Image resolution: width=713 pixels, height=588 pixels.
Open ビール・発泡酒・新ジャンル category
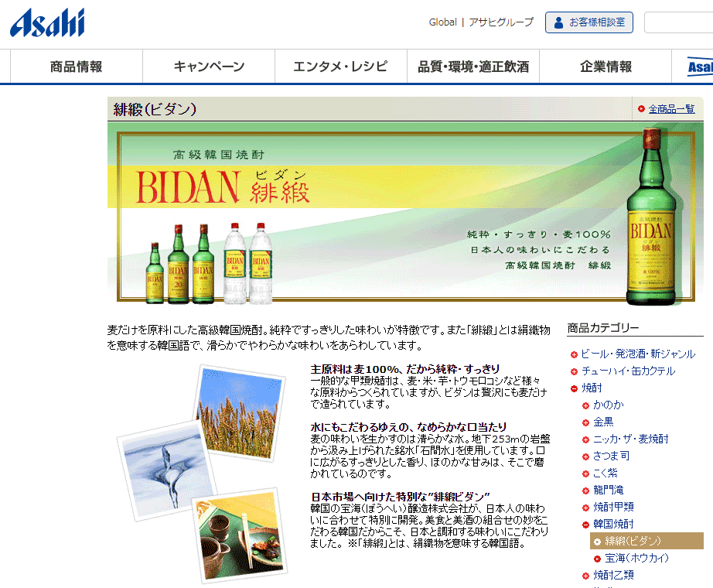point(638,354)
